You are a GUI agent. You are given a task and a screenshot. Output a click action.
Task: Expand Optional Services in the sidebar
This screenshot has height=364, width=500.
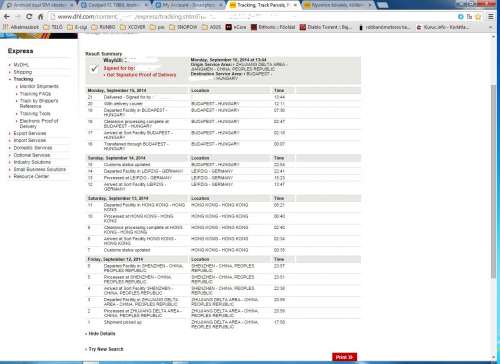pos(32,155)
